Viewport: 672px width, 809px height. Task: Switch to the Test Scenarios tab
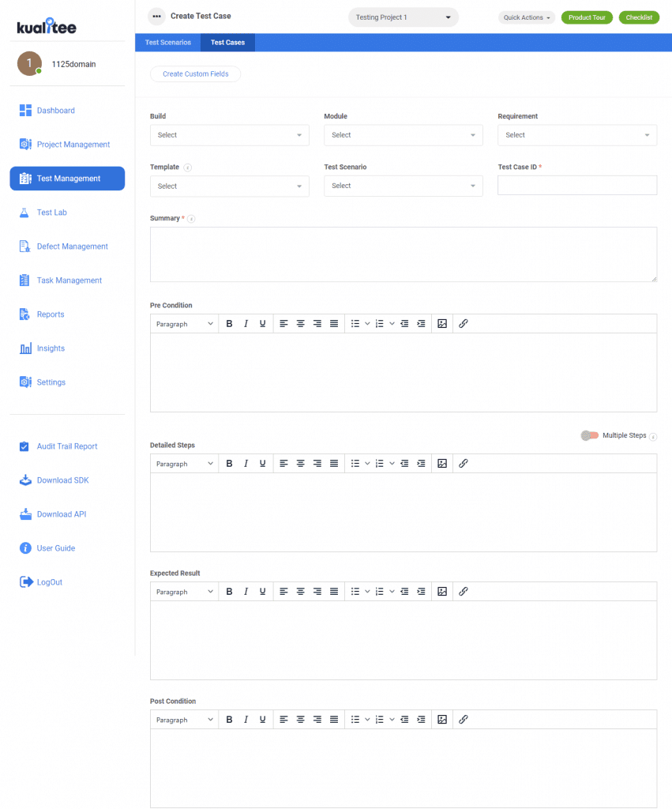pyautogui.click(x=168, y=43)
